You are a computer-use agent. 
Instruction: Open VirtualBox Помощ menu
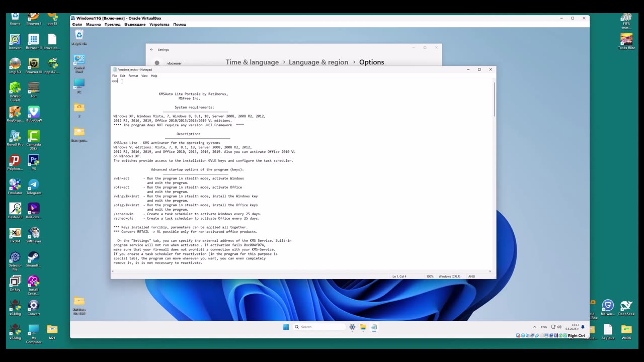tap(180, 24)
